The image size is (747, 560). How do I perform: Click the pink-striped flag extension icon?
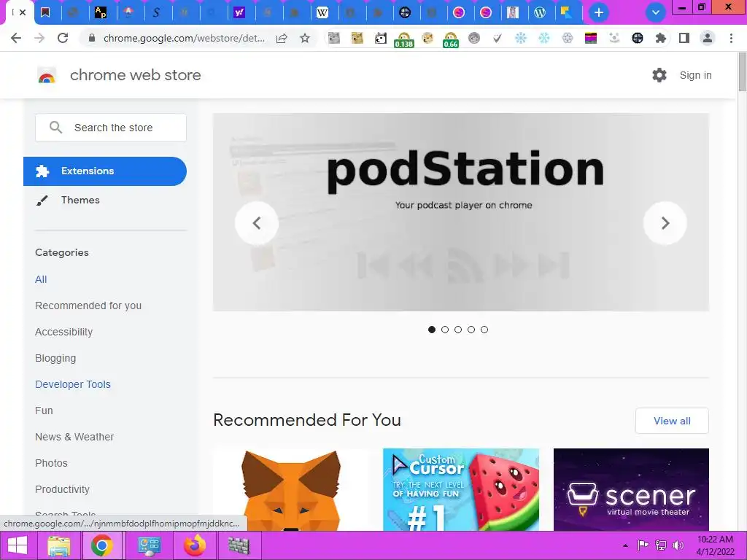pyautogui.click(x=591, y=38)
